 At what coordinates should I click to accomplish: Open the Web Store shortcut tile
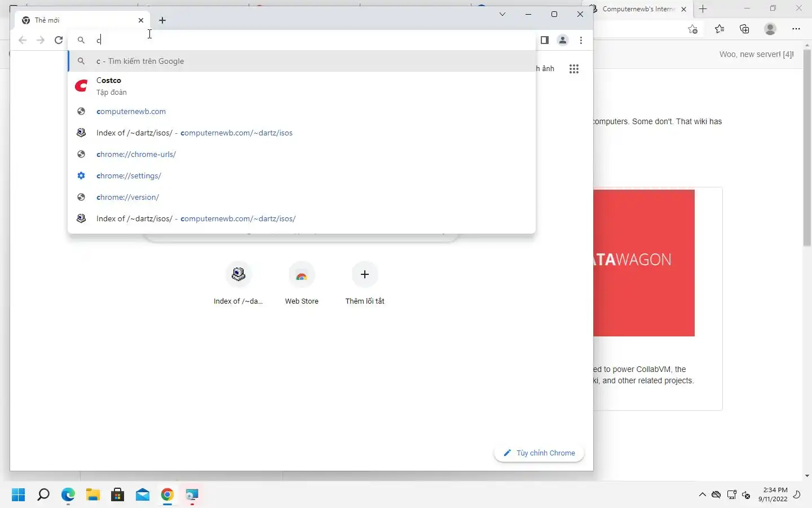tap(302, 283)
